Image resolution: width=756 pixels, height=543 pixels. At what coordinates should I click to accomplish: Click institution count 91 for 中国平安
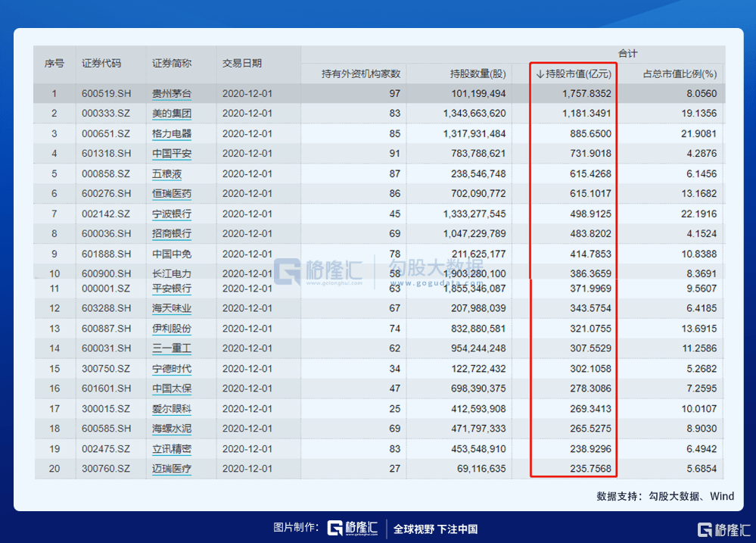point(395,154)
